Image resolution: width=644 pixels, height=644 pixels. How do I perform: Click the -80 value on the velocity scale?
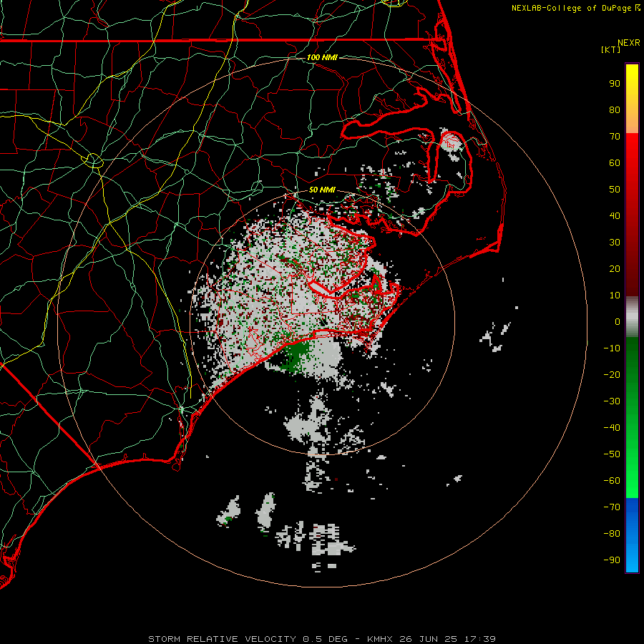(612, 534)
